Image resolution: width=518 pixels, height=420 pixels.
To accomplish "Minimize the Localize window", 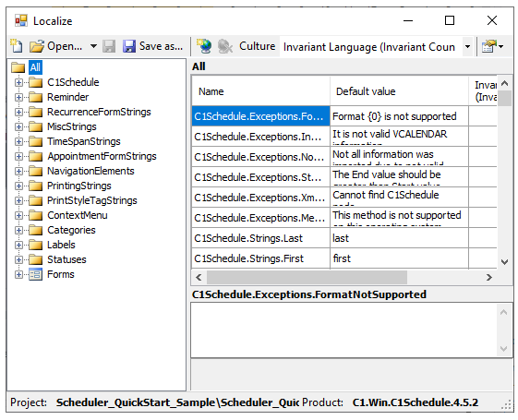I will point(408,20).
